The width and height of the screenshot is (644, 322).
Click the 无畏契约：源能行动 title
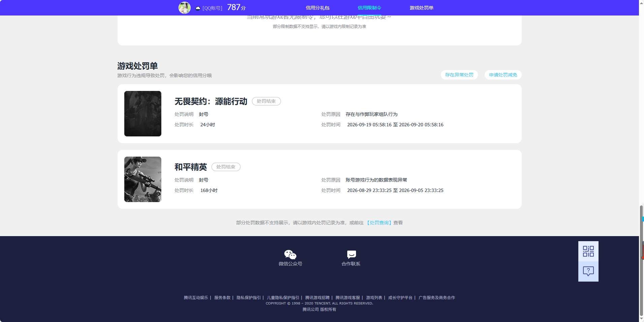(211, 101)
